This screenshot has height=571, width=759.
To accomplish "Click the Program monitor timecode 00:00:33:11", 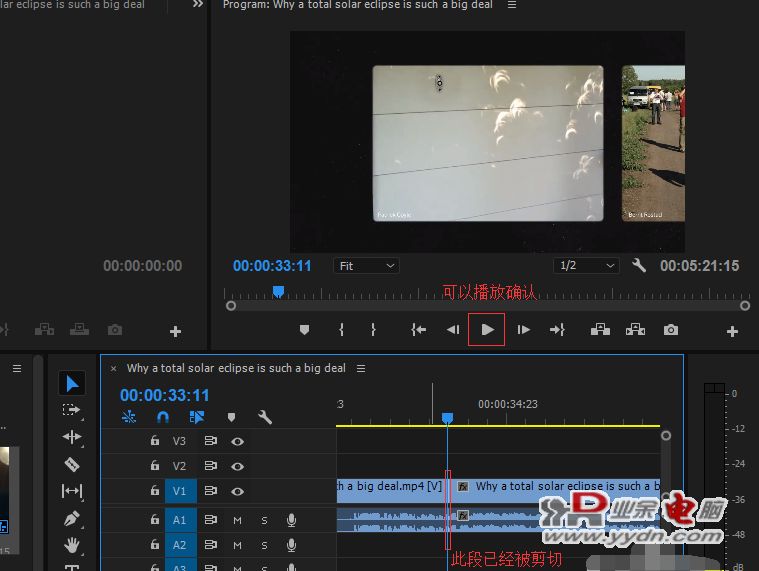I will point(272,266).
